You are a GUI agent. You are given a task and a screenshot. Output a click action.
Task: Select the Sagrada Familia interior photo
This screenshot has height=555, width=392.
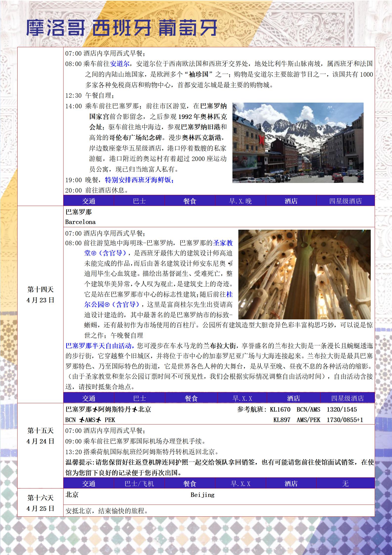(x=305, y=274)
